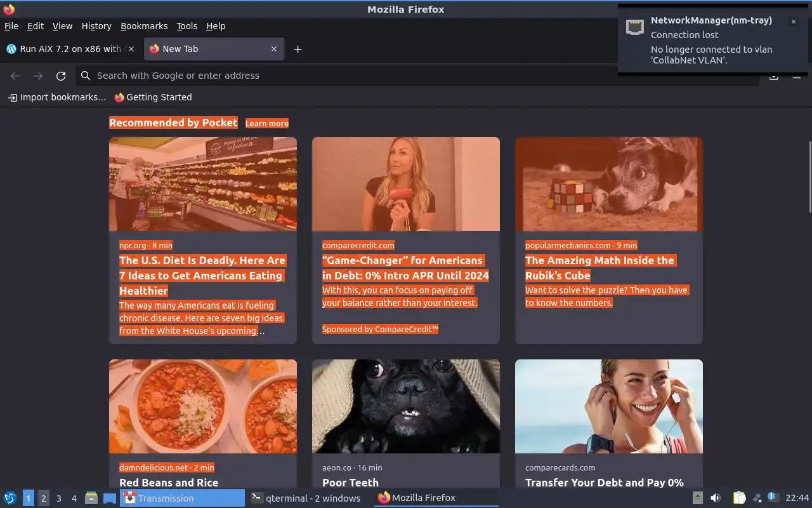Open the View menu
Image resolution: width=812 pixels, height=508 pixels.
(62, 26)
